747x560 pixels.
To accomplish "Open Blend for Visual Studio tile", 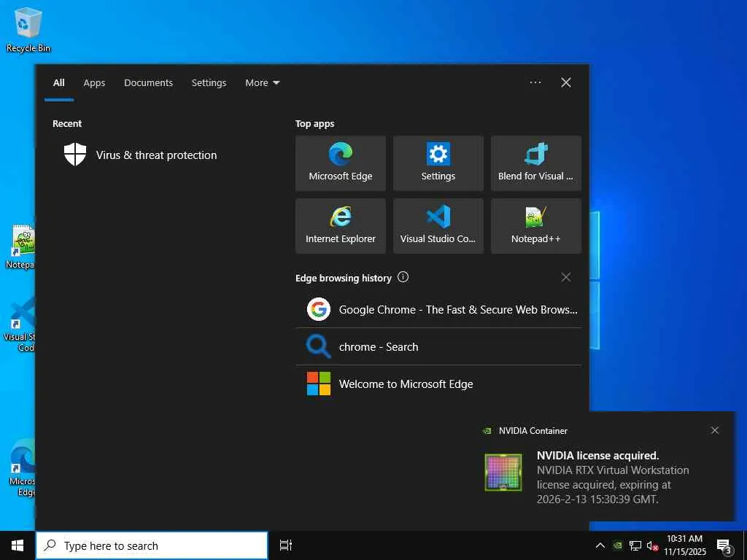I will click(535, 163).
